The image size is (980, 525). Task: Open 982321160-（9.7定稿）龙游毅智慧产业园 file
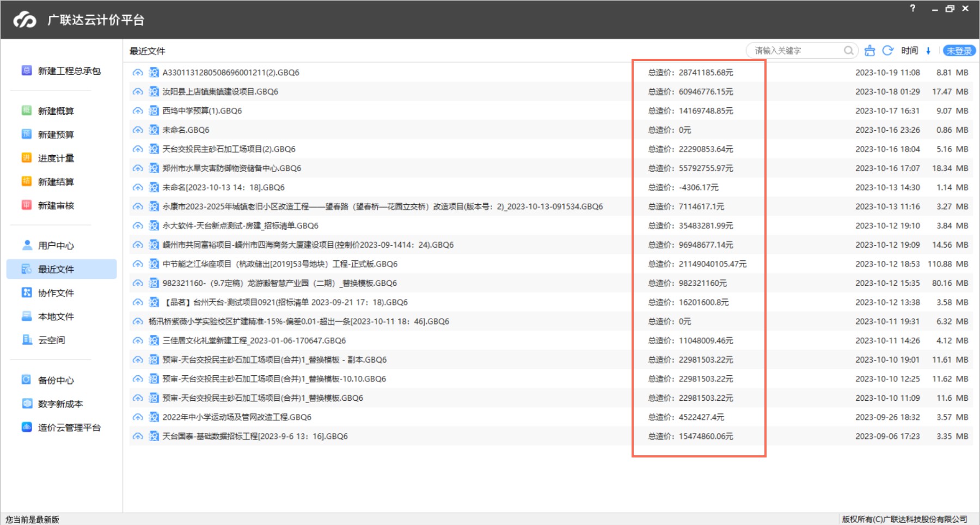pos(280,283)
